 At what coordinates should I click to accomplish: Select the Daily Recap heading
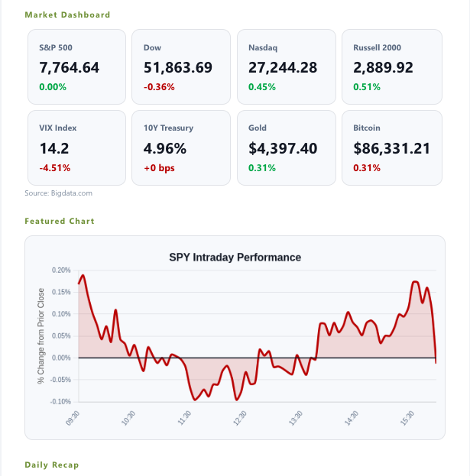point(52,465)
